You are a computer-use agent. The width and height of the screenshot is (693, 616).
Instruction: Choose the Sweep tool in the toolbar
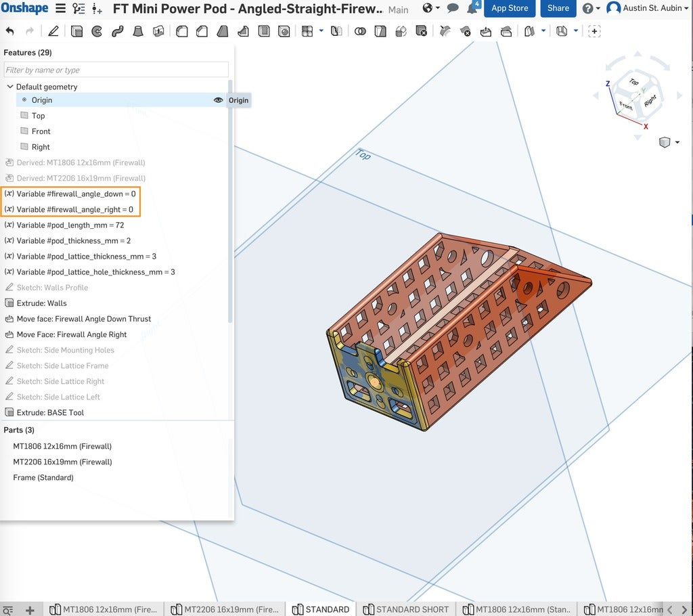[117, 31]
